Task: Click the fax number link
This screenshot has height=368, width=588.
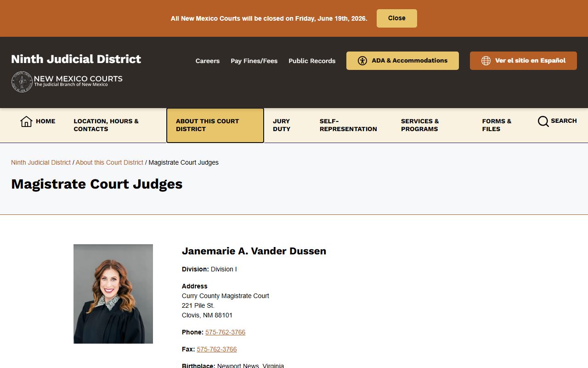Action: click(217, 349)
